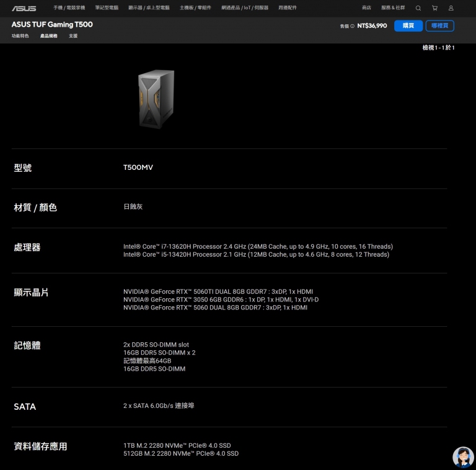This screenshot has height=470, width=476.
Task: Switch to the 支援 tab
Action: (x=73, y=37)
